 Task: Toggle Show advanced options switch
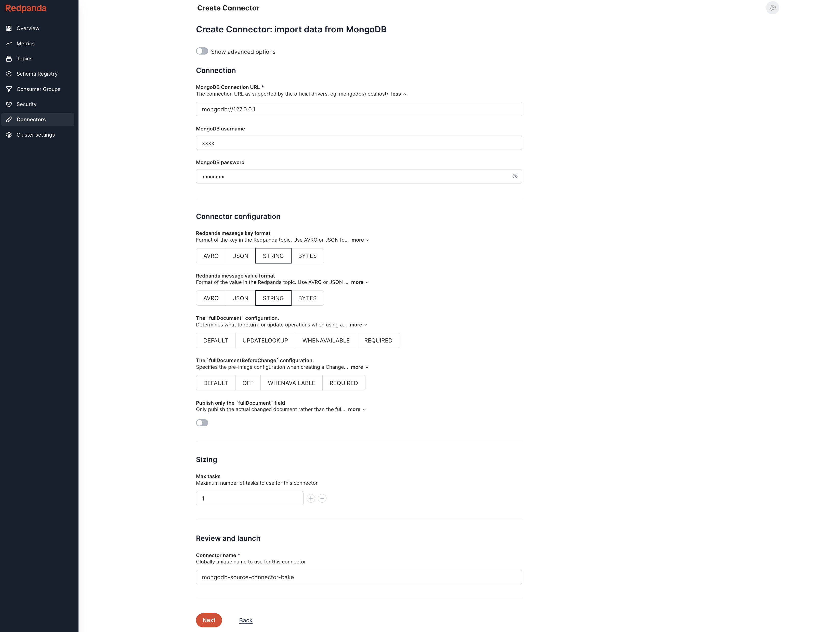click(202, 51)
